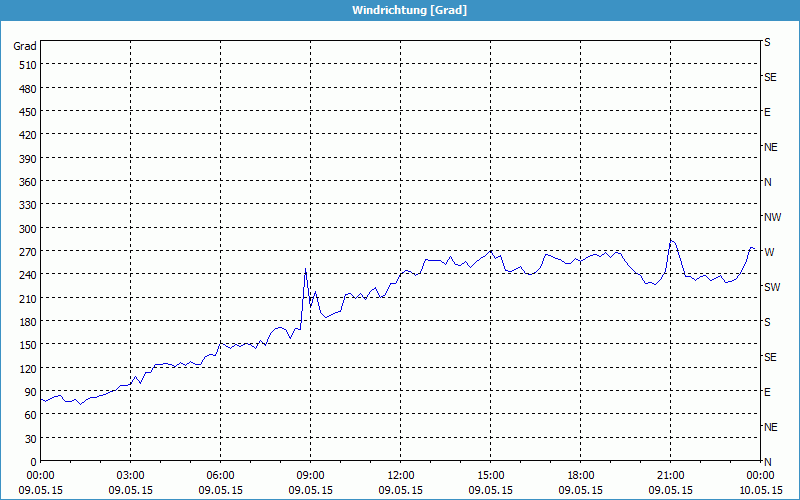Click the W compass label on right axis
This screenshot has width=800, height=500.
(x=768, y=252)
